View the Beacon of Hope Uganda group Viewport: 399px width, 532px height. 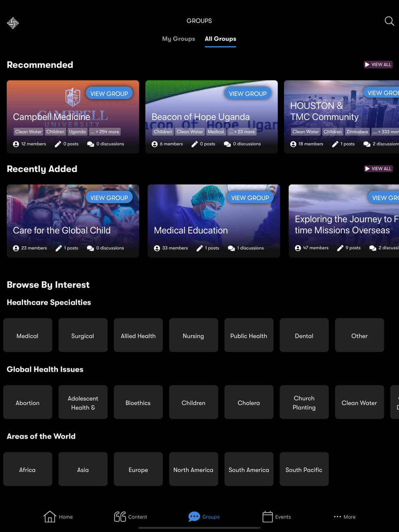(248, 93)
